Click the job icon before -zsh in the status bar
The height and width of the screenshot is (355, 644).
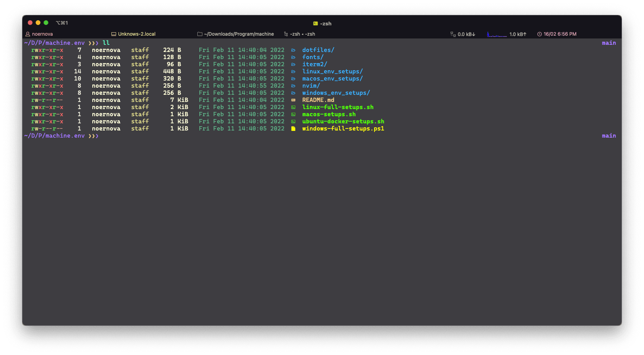pos(286,34)
